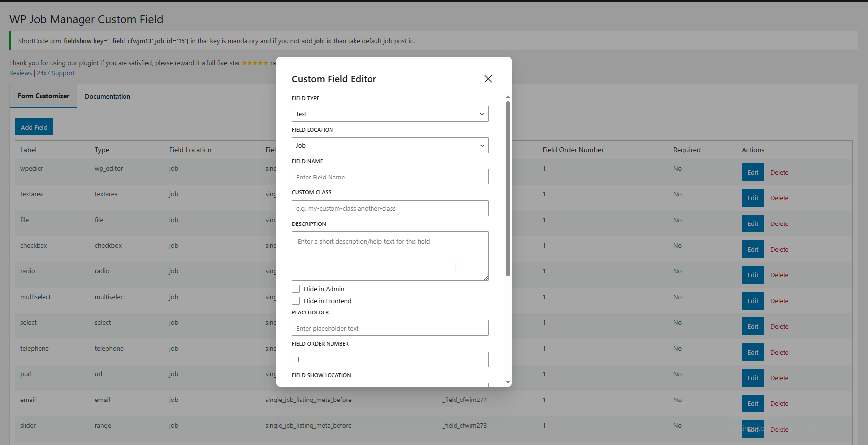Click the Field Order Number input

tap(390, 359)
